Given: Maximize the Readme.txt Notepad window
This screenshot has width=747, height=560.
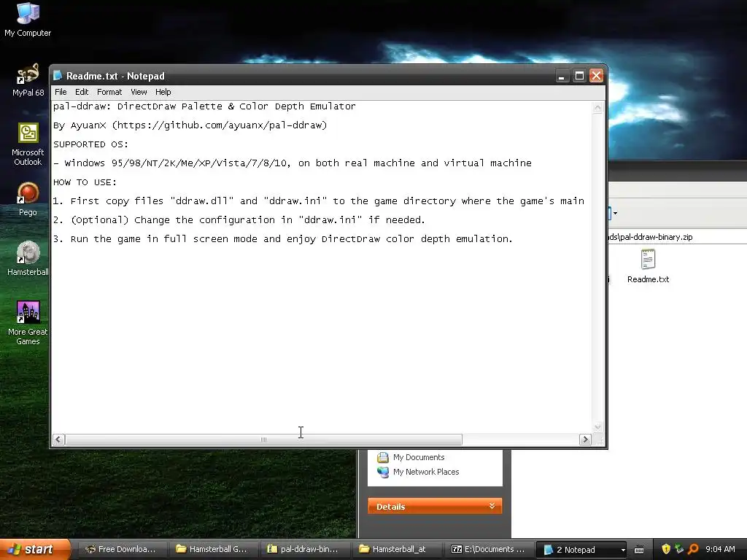Looking at the screenshot, I should 579,76.
